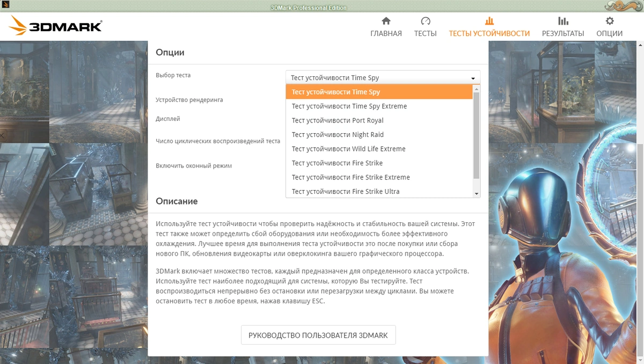Click the dropdown list scroll up arrow
This screenshot has width=644, height=364.
pyautogui.click(x=477, y=88)
